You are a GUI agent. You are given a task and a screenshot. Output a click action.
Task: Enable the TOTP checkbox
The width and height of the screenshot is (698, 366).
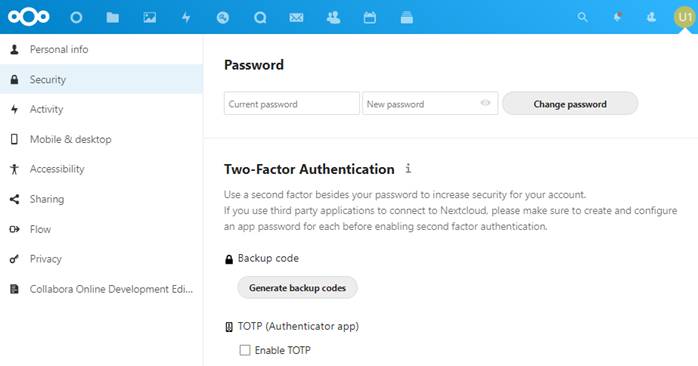245,350
